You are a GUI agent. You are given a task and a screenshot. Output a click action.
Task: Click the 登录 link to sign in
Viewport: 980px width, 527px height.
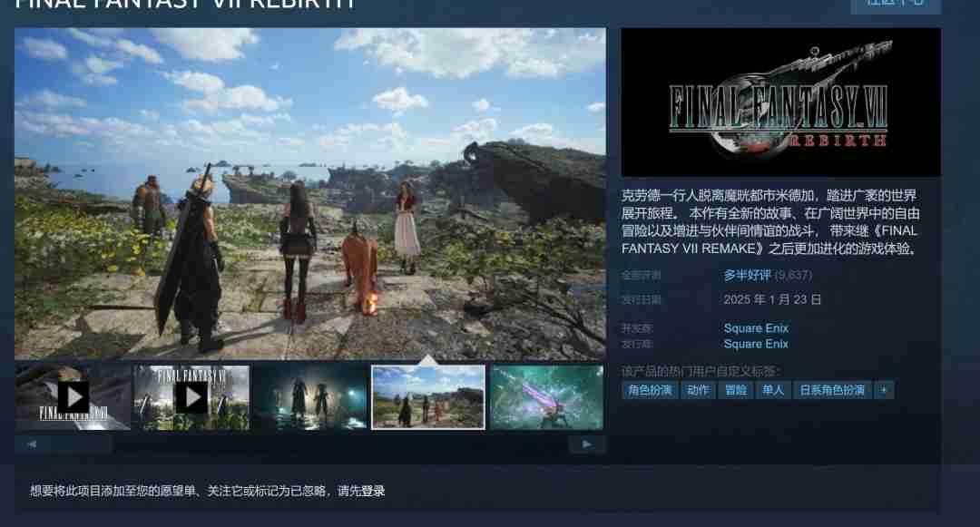click(373, 491)
